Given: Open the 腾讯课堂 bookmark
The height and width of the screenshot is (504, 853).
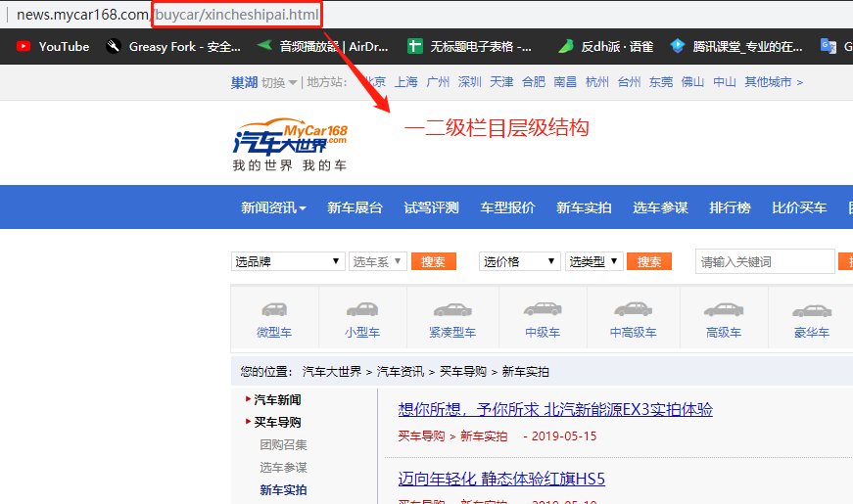Looking at the screenshot, I should [x=736, y=47].
